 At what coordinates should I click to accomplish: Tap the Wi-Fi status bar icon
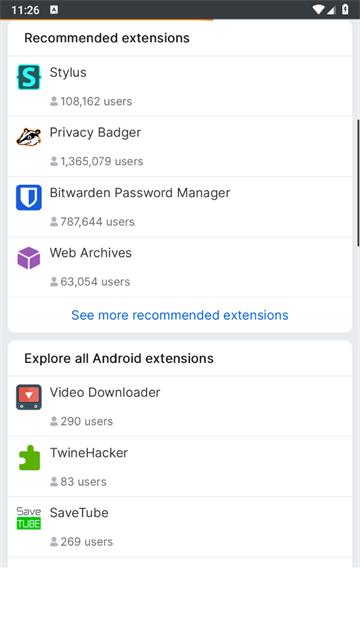318,9
